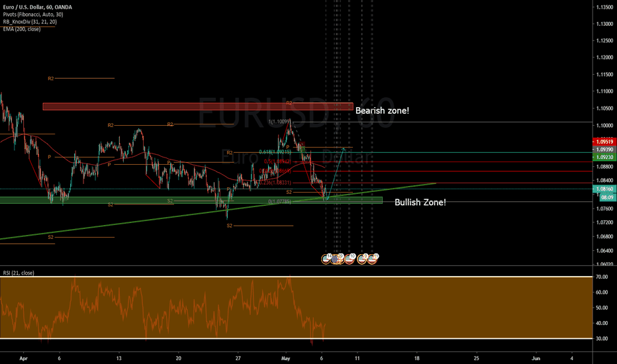Select the RB_KnoxDiv (31, 21, 20) indicator legend
The image size is (617, 364).
tap(30, 22)
